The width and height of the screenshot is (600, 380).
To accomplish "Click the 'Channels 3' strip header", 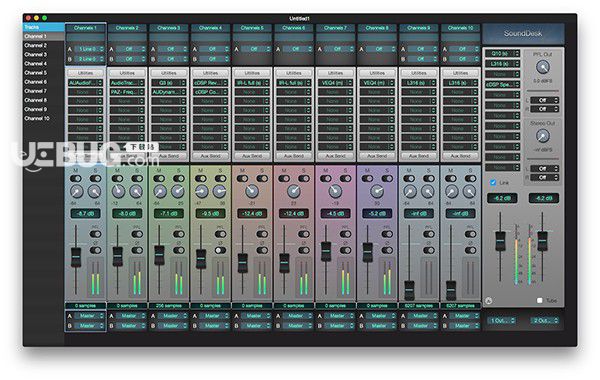I will pyautogui.click(x=169, y=28).
